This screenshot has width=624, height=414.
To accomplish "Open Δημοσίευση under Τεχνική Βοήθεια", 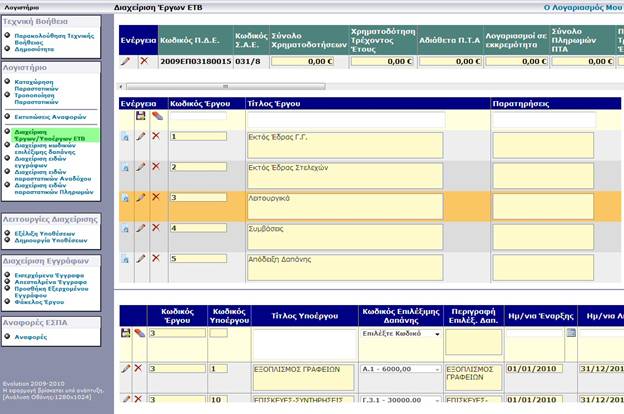I will pos(34,47).
